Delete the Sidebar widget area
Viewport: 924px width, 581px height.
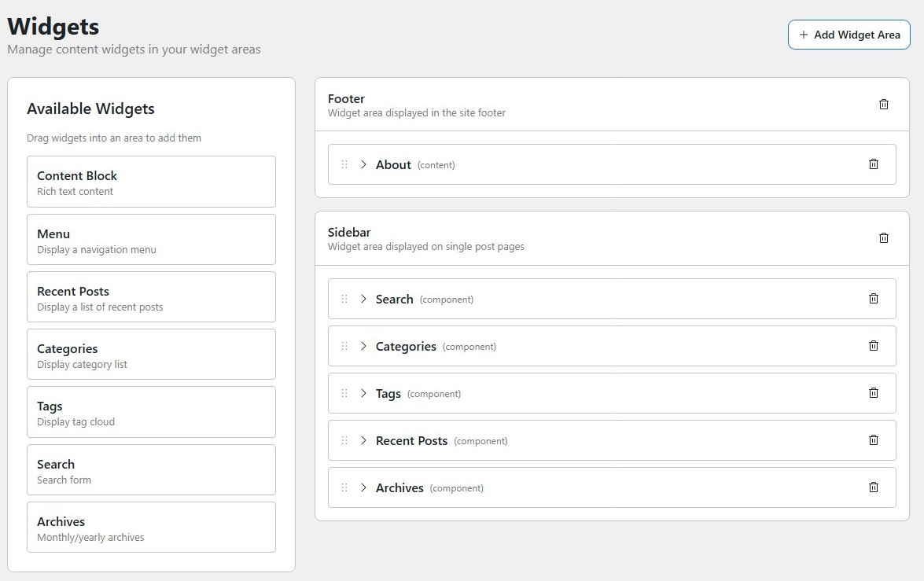[x=883, y=237]
